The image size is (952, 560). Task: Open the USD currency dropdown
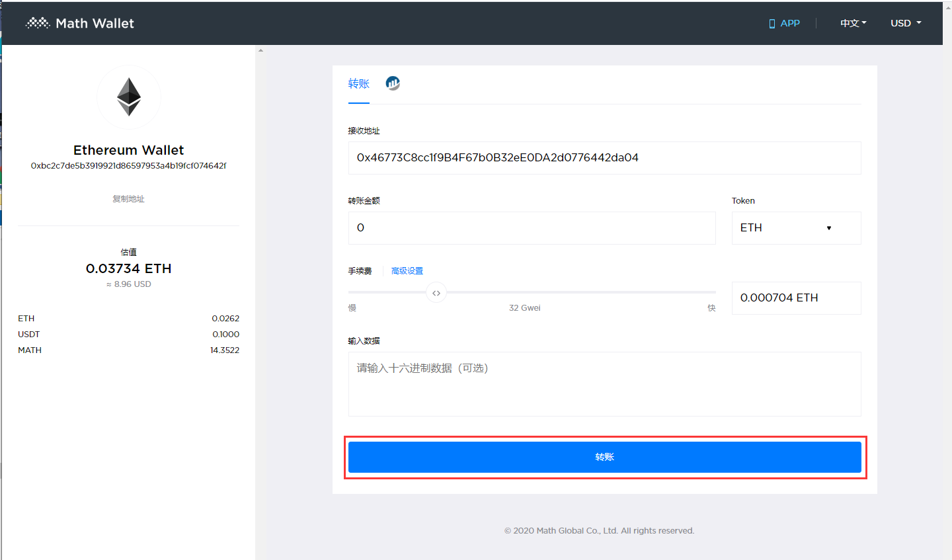tap(906, 23)
